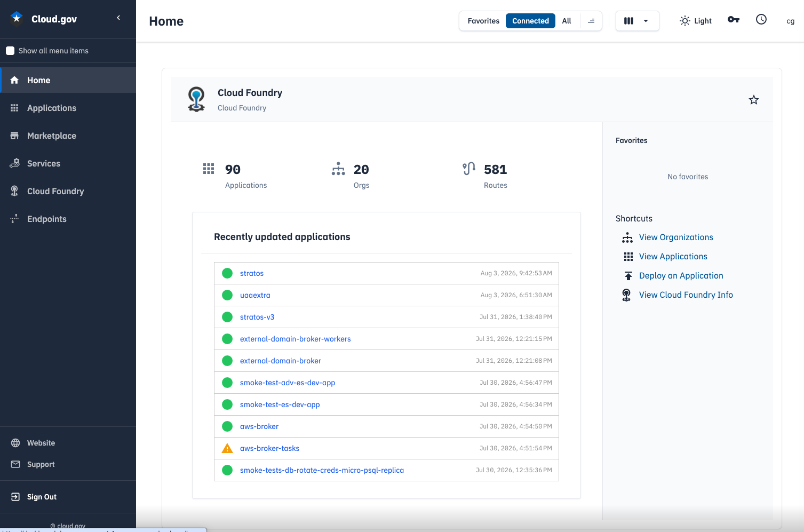Click the icon beside View Organizations
Screen dimensions: 804x532
[627, 237]
